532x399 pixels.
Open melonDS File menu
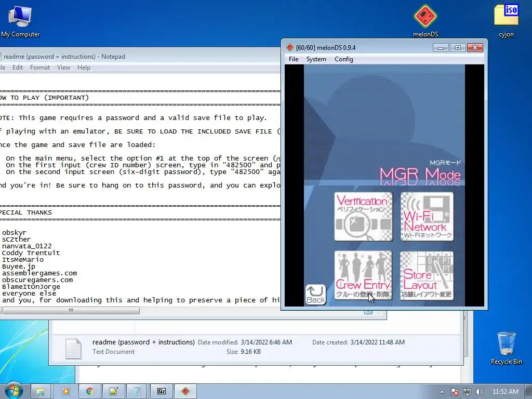point(294,59)
